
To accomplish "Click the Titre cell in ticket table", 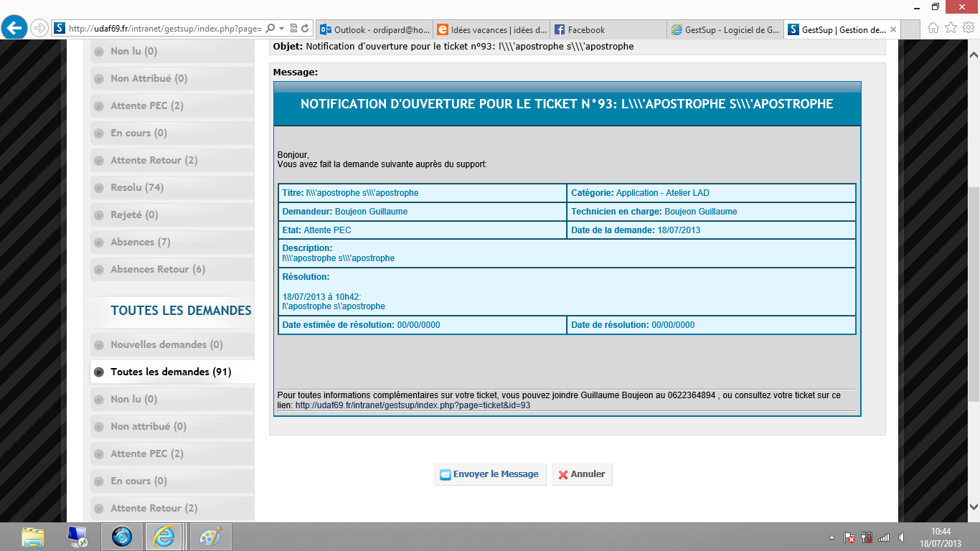I will tap(423, 193).
